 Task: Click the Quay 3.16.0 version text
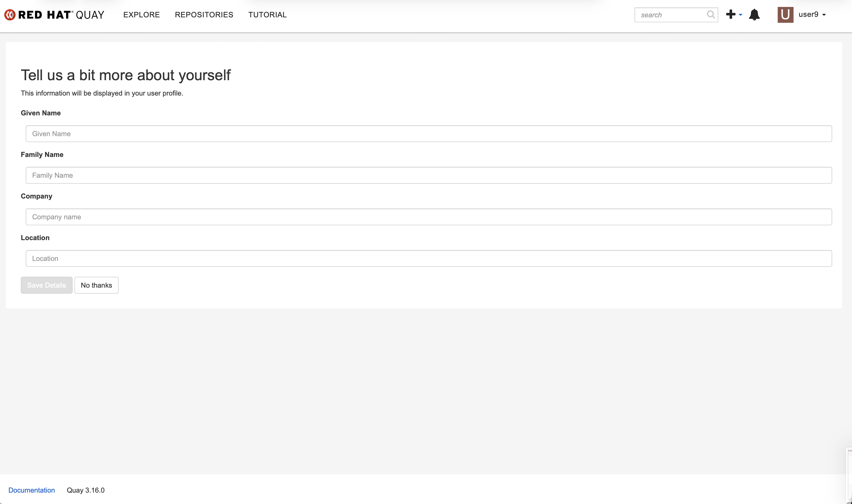pos(86,490)
